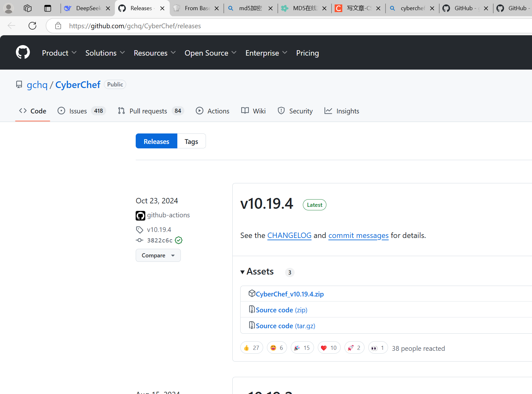This screenshot has width=532, height=394.
Task: Click the 38 people reacted text
Action: click(x=418, y=348)
